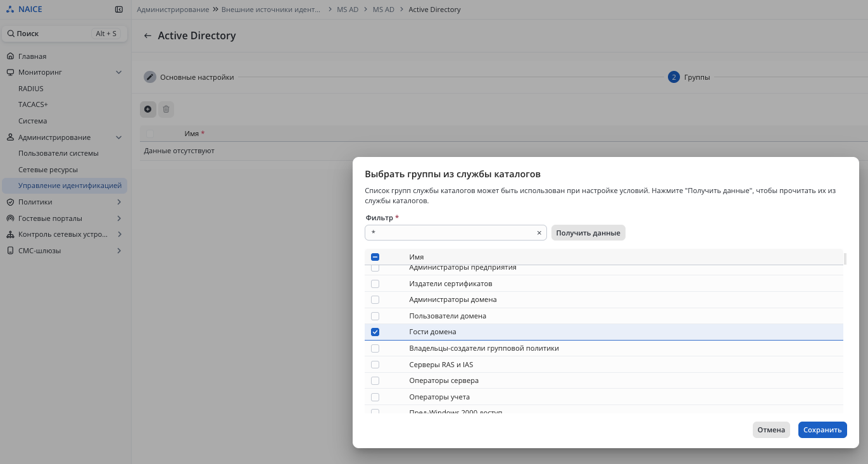Click the group list vertical scrollbar
Image resolution: width=868 pixels, height=464 pixels.
point(845,259)
